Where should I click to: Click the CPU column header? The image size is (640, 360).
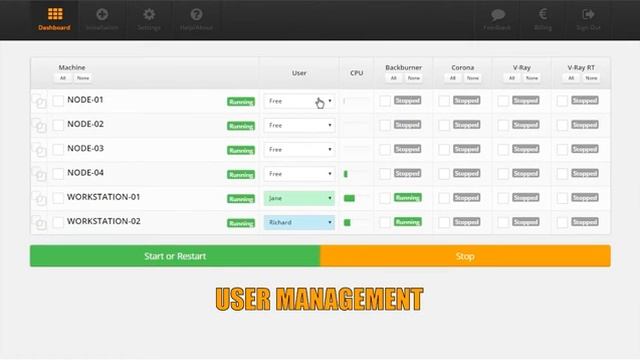(x=356, y=73)
